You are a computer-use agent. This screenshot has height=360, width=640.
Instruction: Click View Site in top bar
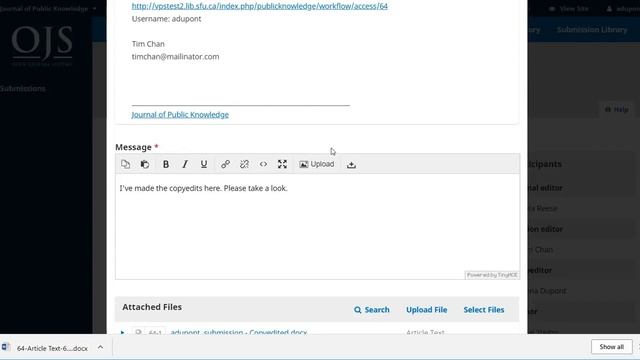coord(569,9)
